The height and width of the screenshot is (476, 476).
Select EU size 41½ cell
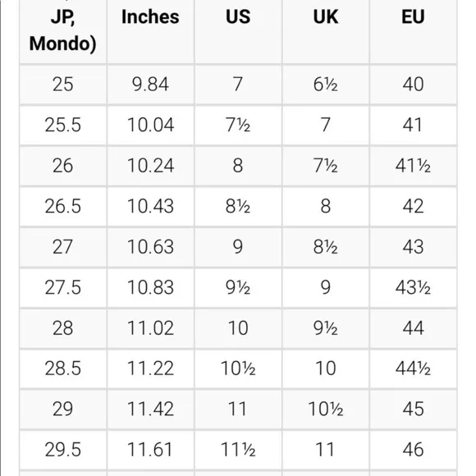(x=413, y=166)
